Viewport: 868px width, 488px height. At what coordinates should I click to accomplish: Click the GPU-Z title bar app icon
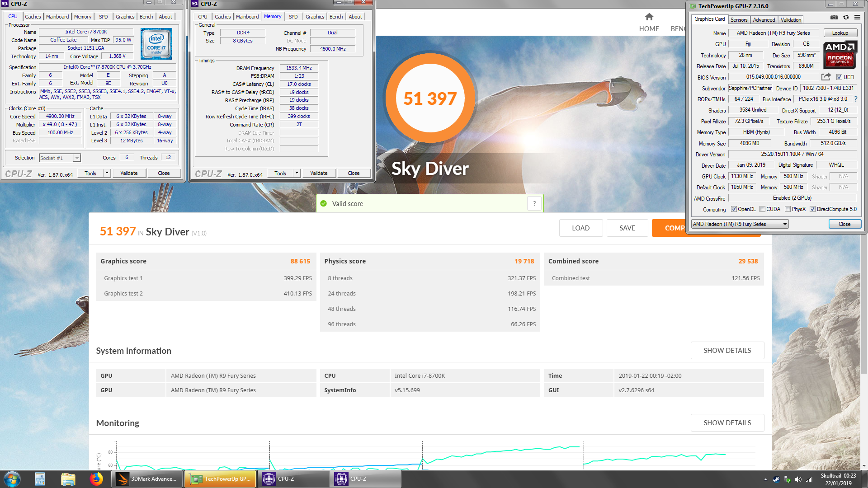click(693, 6)
